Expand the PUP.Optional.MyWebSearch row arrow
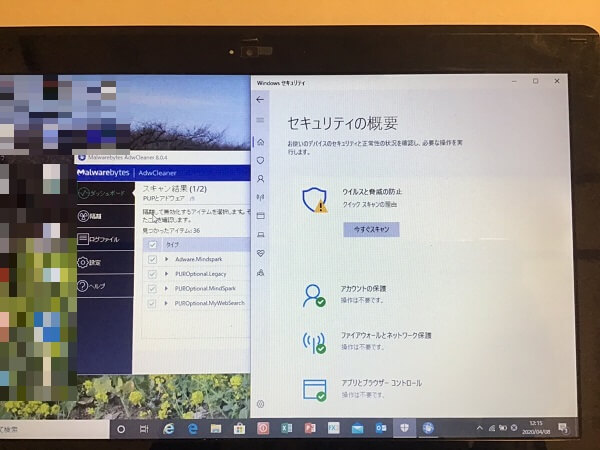Screen dimensions: 600x450 [166, 303]
